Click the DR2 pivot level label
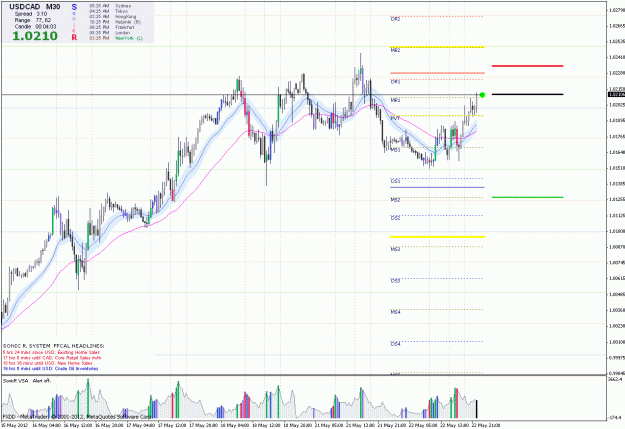 395,19
